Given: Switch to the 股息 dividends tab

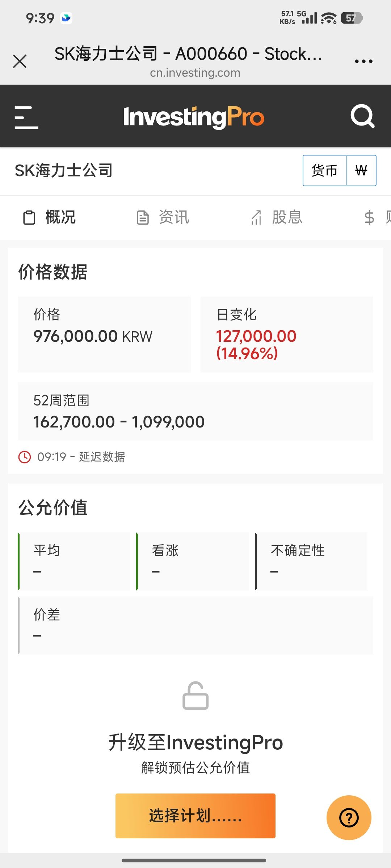Looking at the screenshot, I should click(x=277, y=217).
